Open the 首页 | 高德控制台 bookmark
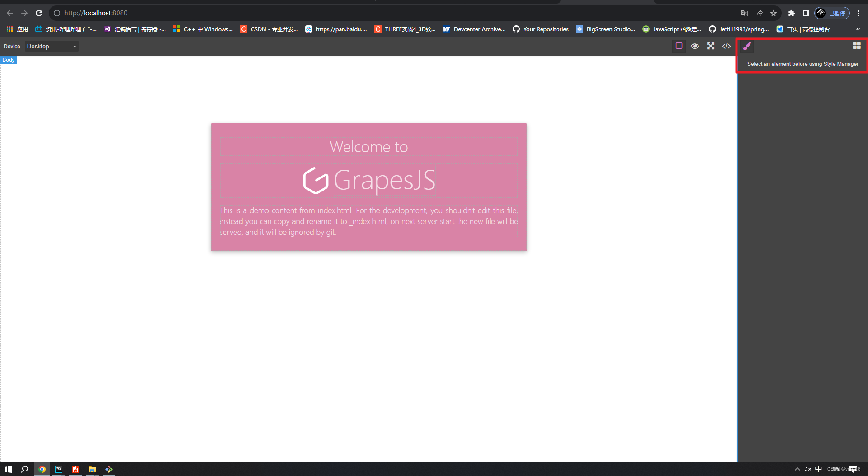Screen dimensions: 868x476 (803, 29)
